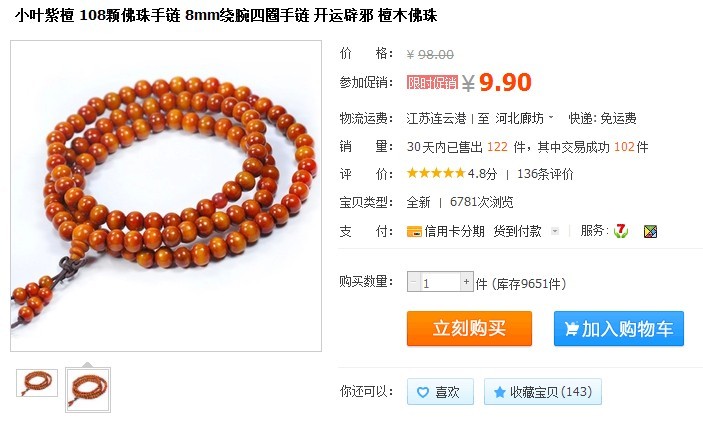The image size is (703, 426).
Task: Click the star icon on 收藏宝贝 button
Action: click(499, 392)
